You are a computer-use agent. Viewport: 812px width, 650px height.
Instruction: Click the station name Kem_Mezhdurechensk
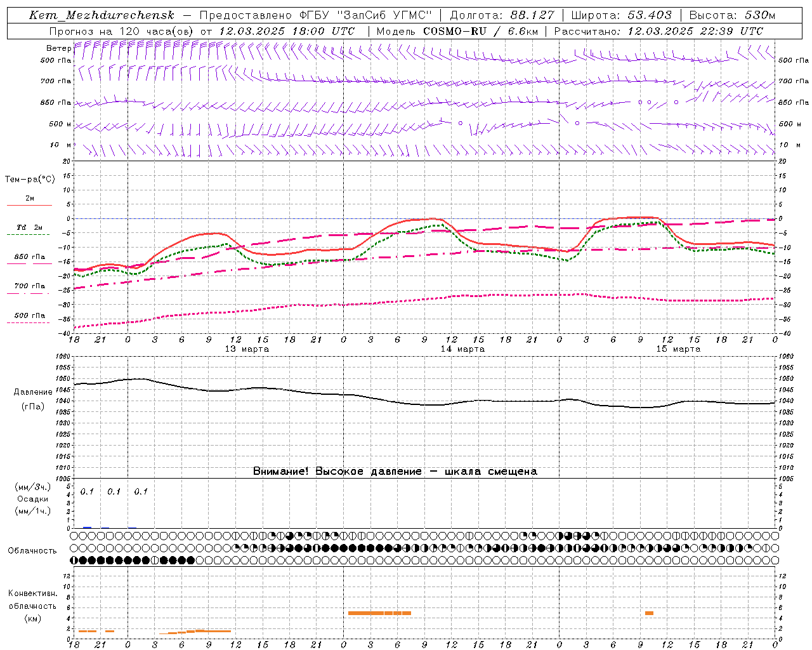[101, 15]
